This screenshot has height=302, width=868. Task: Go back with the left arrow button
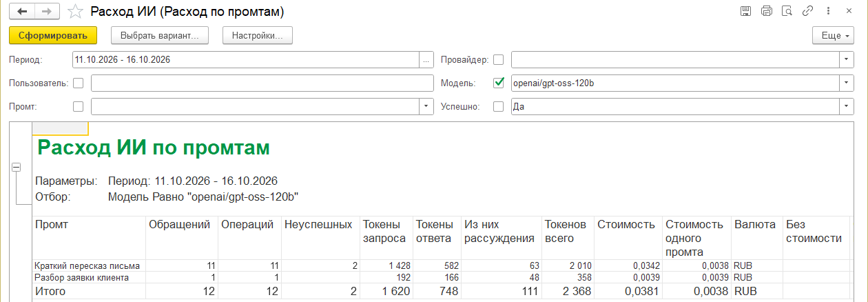point(22,12)
